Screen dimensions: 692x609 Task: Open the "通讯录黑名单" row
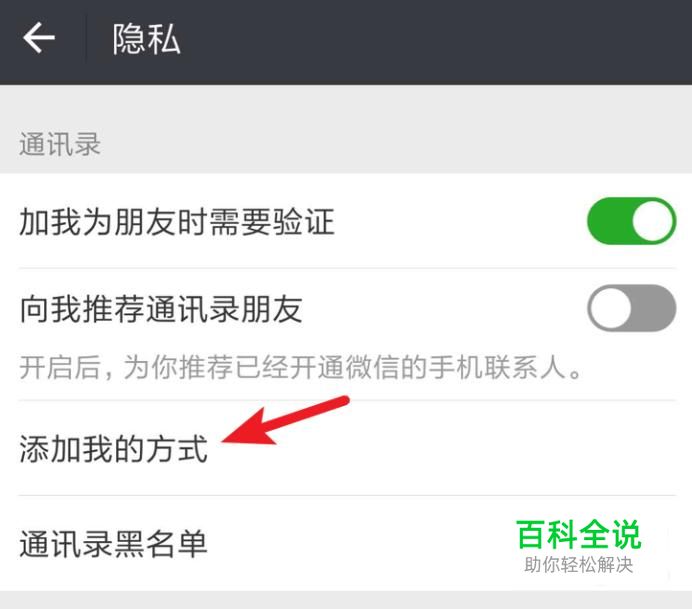pyautogui.click(x=346, y=543)
